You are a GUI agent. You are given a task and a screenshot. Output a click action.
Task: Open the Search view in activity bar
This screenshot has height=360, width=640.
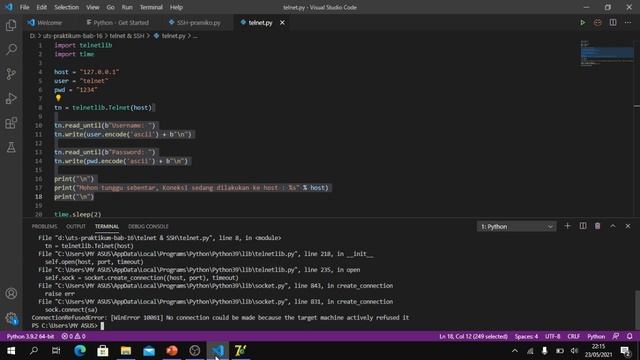click(x=11, y=49)
